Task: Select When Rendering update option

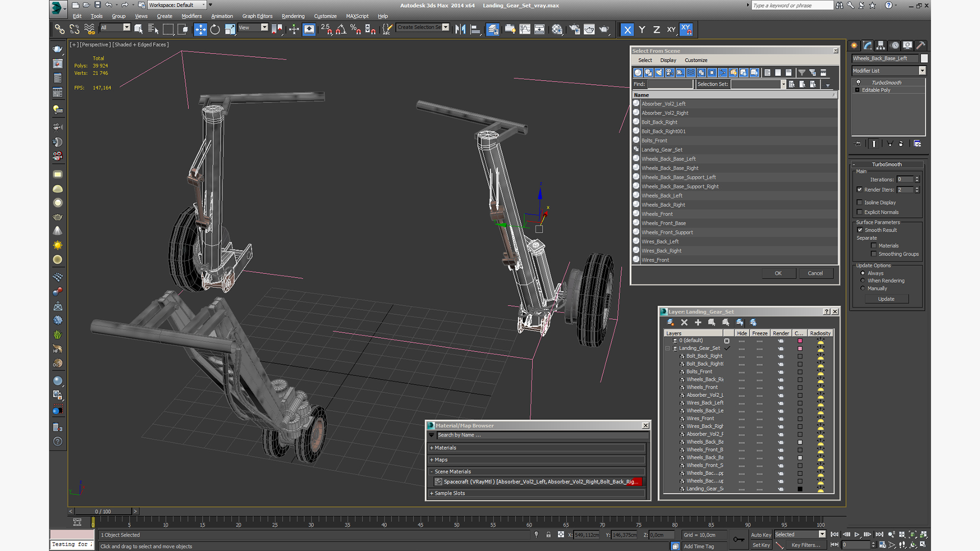Action: [863, 281]
